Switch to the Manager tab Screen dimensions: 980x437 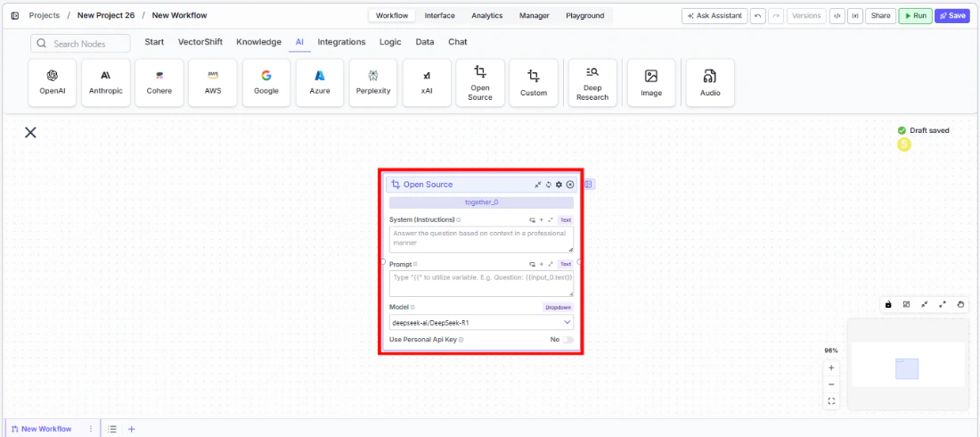pyautogui.click(x=535, y=16)
